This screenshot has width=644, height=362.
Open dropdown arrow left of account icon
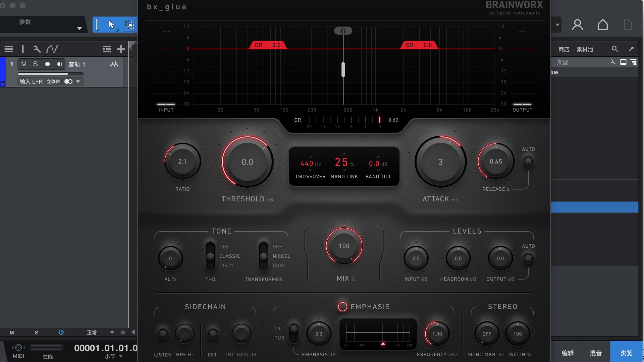pos(557,24)
